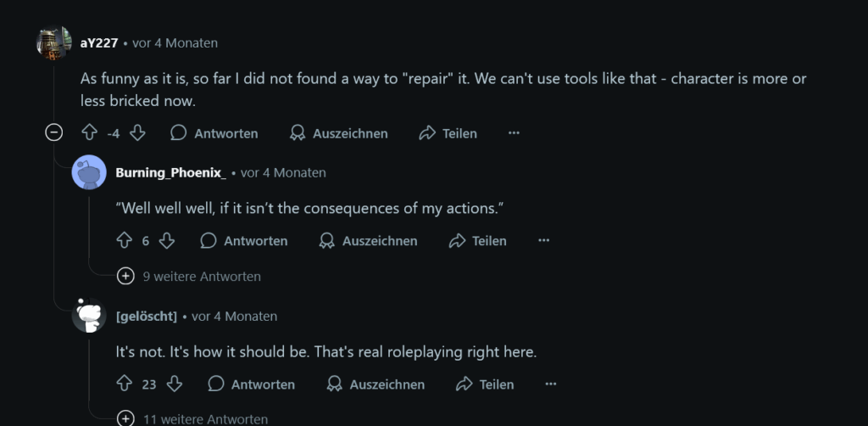Screen dimensions: 868x426
Task: Open more options menu on aY227's comment
Action: click(514, 133)
